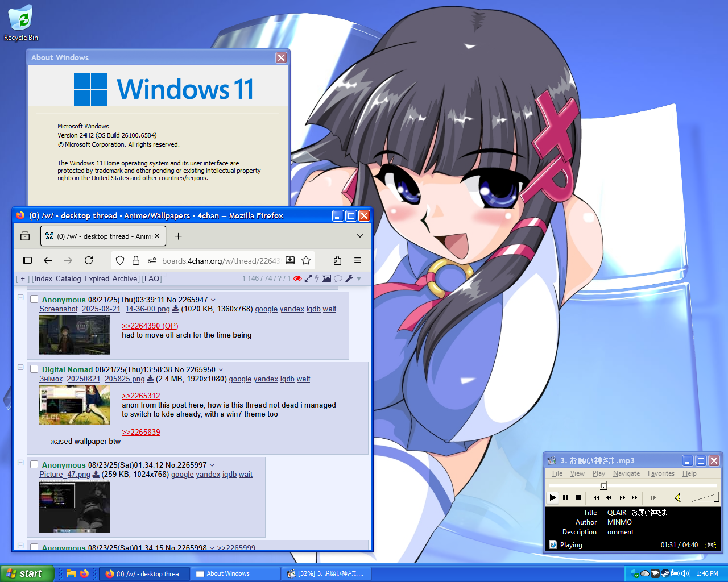Open the Catalog link on 4chan

68,278
